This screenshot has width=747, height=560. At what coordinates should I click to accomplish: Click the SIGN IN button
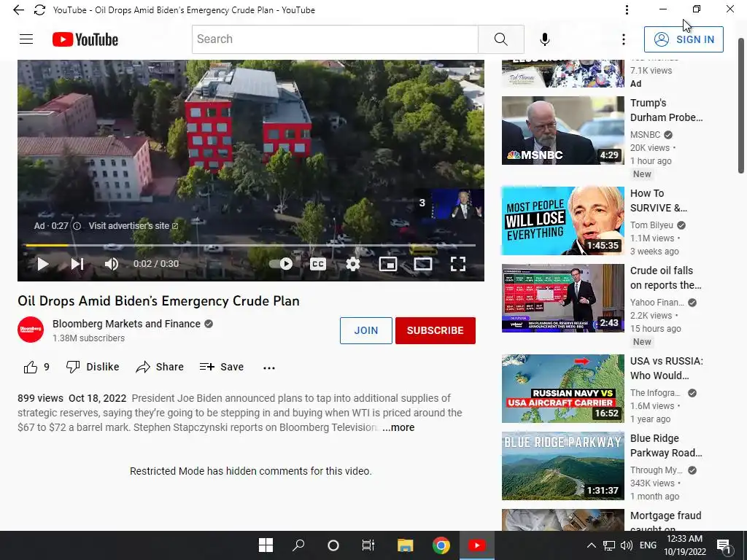684,39
